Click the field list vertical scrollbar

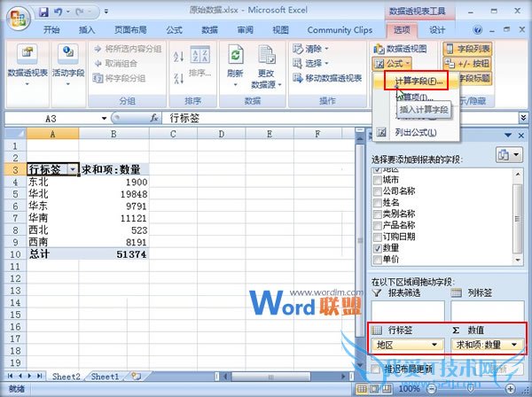pyautogui.click(x=517, y=217)
